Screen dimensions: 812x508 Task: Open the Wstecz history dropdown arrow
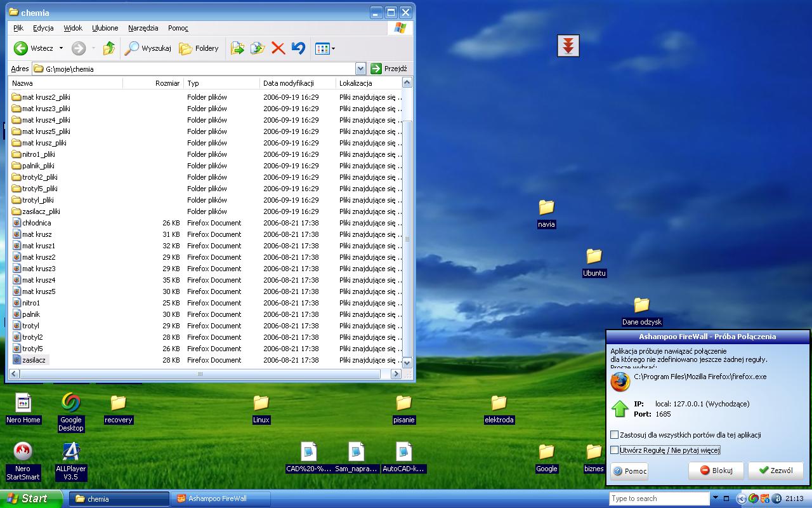(x=61, y=48)
